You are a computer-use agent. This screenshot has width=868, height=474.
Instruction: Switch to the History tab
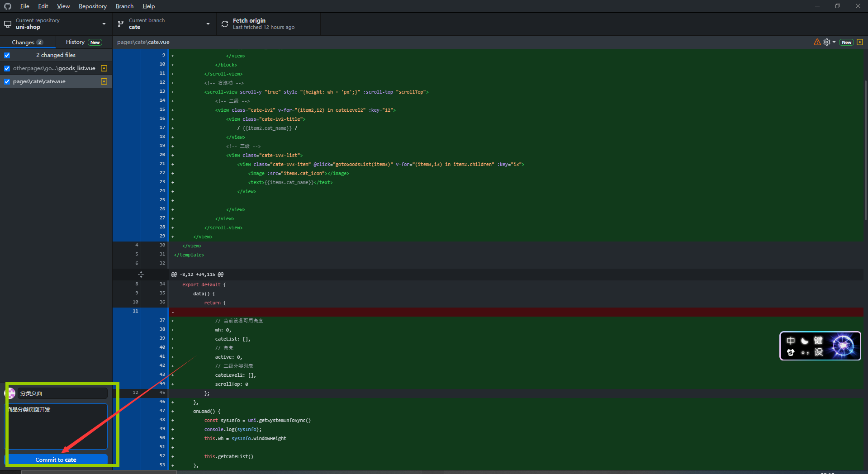click(x=84, y=42)
